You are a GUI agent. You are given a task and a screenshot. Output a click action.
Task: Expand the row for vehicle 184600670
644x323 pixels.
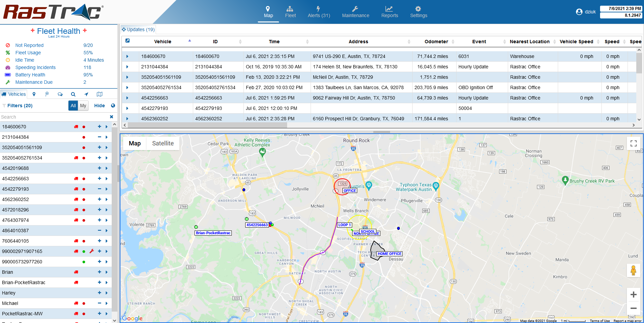[127, 56]
